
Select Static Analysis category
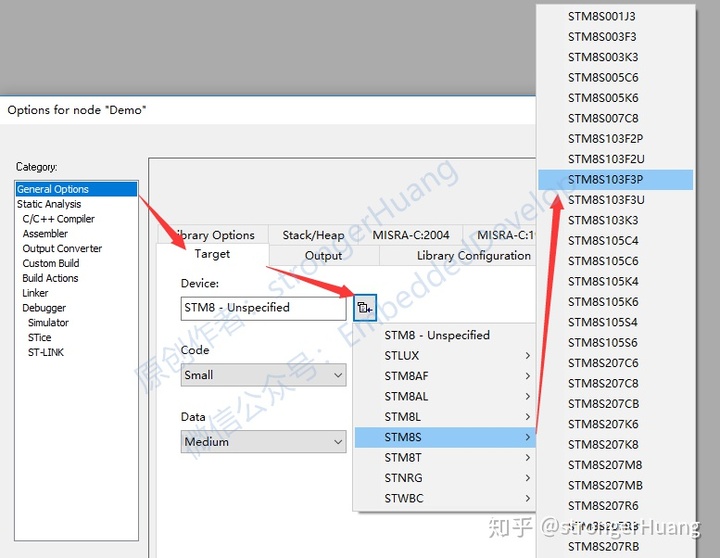coord(49,204)
